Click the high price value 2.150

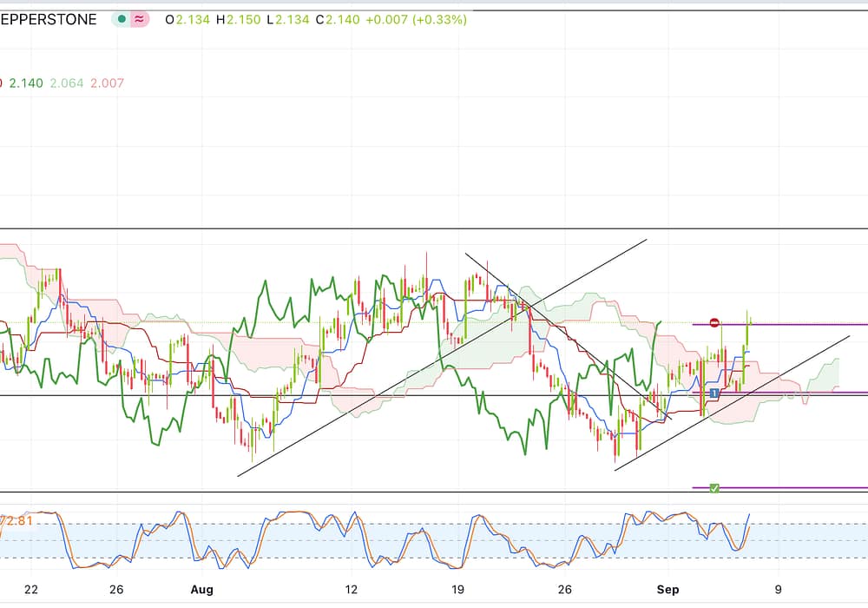click(243, 19)
